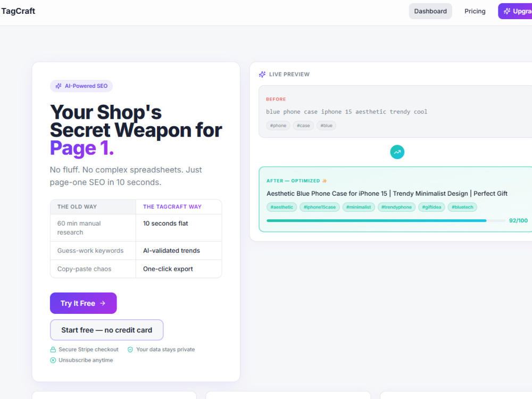Click the #case tag chip
Screen dimensions: 532x399
[303, 126]
